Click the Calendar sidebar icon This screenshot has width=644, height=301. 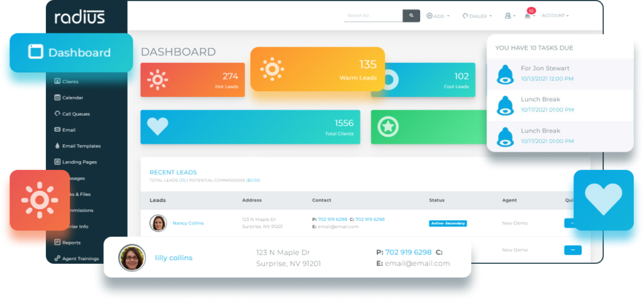(x=57, y=98)
